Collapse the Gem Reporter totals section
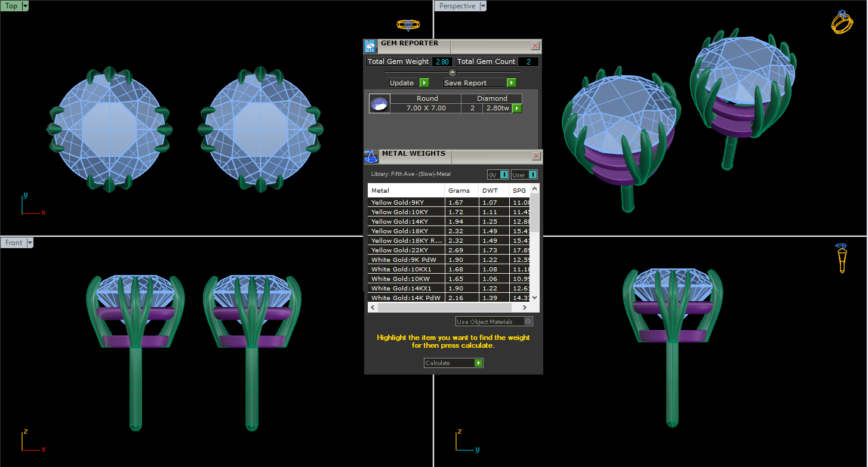Viewport: 868px width, 467px height. coord(452,72)
